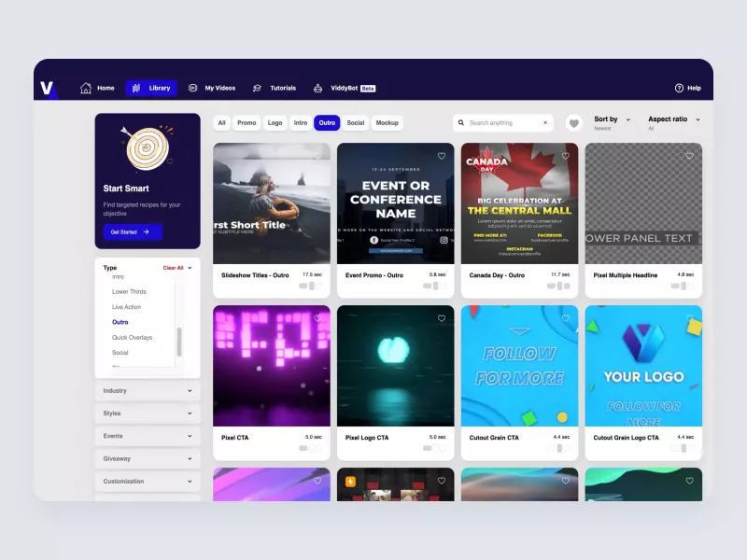Click the Get Started button
The width and height of the screenshot is (747, 560).
(133, 231)
